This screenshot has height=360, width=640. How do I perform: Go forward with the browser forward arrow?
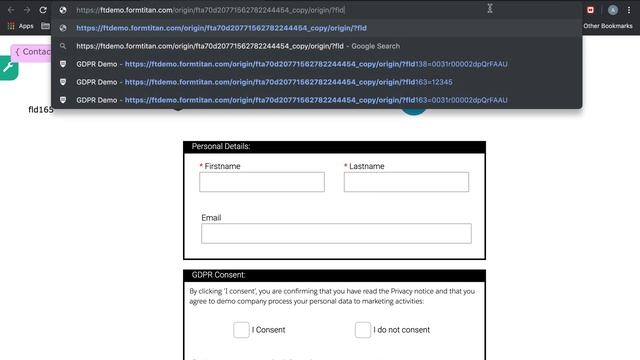tap(27, 10)
